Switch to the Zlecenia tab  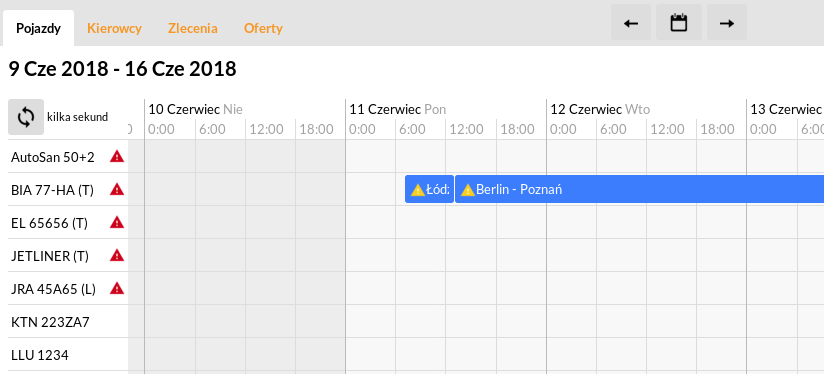click(x=193, y=28)
